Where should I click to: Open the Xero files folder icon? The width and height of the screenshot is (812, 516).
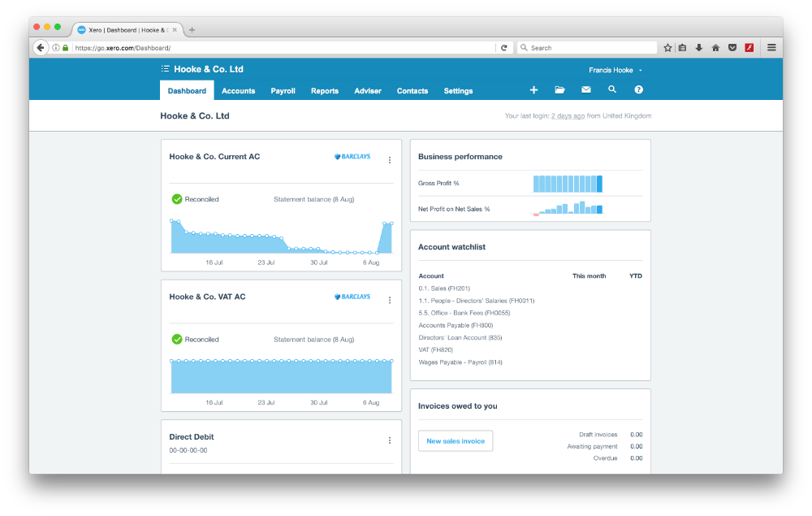pyautogui.click(x=559, y=89)
